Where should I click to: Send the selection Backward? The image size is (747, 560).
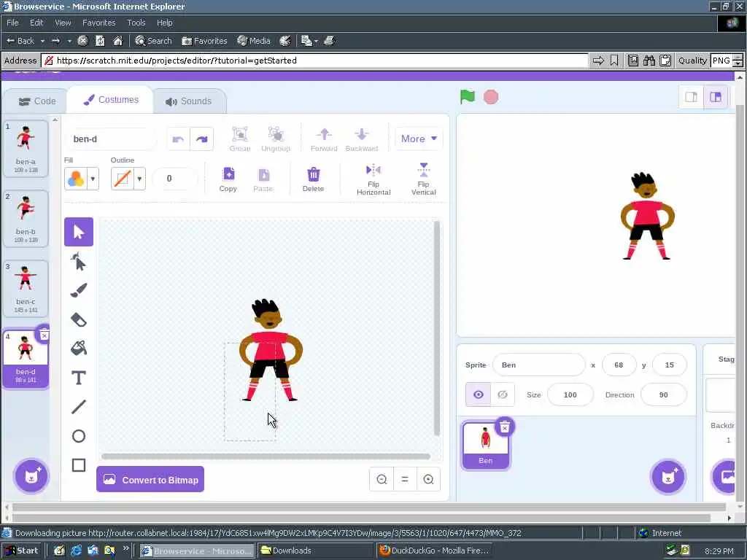click(x=362, y=139)
